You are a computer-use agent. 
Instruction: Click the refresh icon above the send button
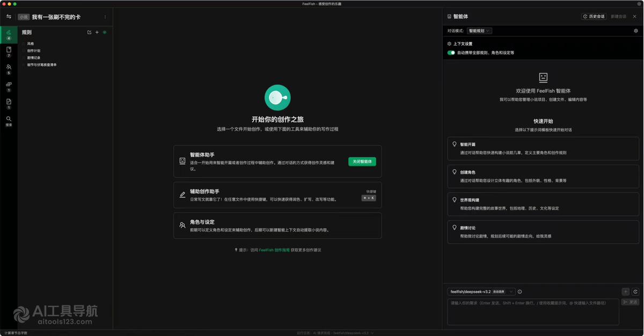[x=635, y=292]
